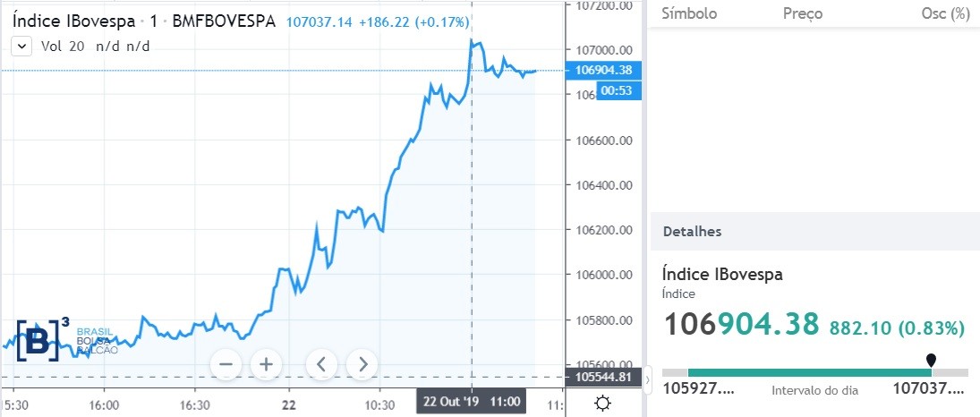Sort watchlist by the Preço column
Screen dimensions: 980x417
pyautogui.click(x=802, y=13)
